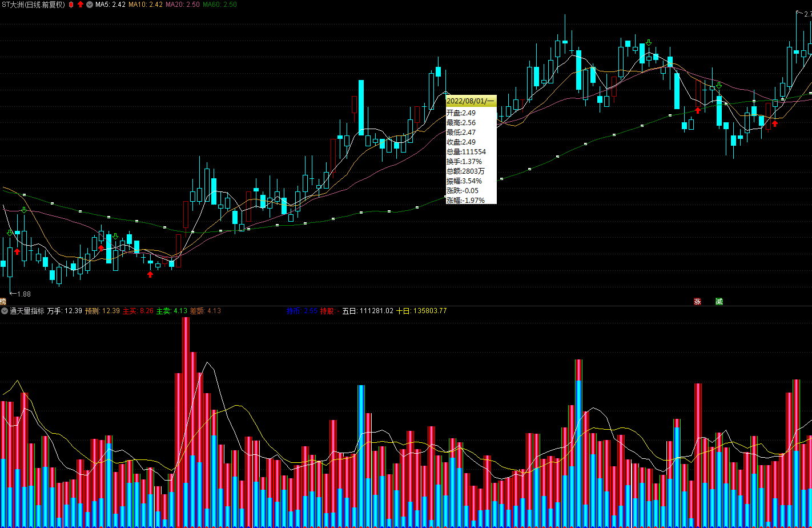The height and width of the screenshot is (528, 812).
Task: Select the 通天量指标 indicator name
Action: coord(27,311)
